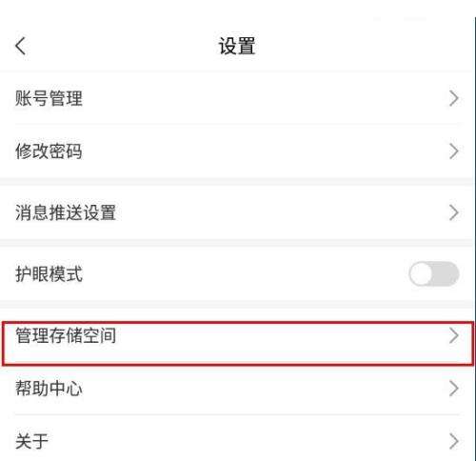This screenshot has width=476, height=461.
Task: Tap the 消息推送设置 label text
Action: (66, 212)
